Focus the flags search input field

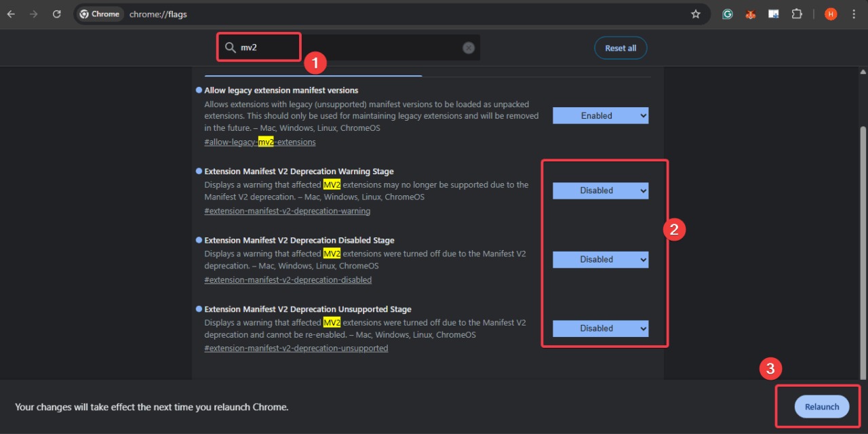pos(353,47)
